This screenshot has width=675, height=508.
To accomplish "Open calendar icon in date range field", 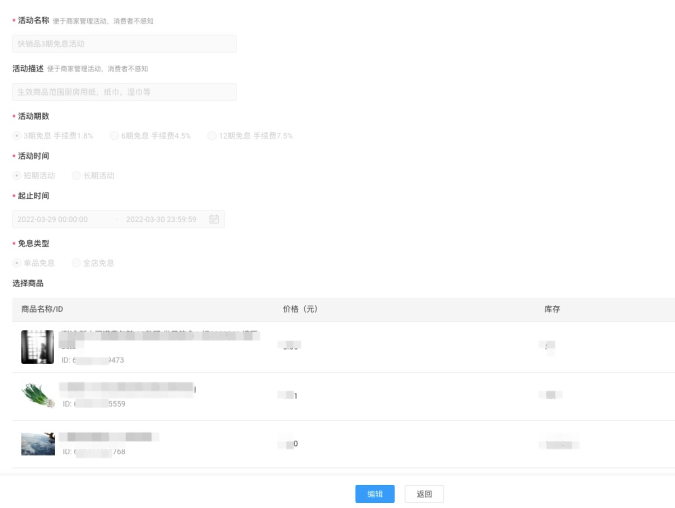I will click(214, 219).
